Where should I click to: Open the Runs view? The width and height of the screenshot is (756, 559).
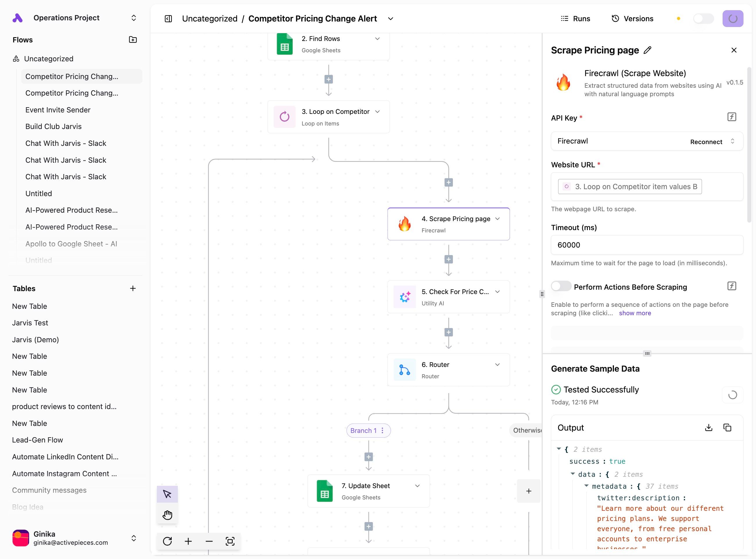coord(575,19)
